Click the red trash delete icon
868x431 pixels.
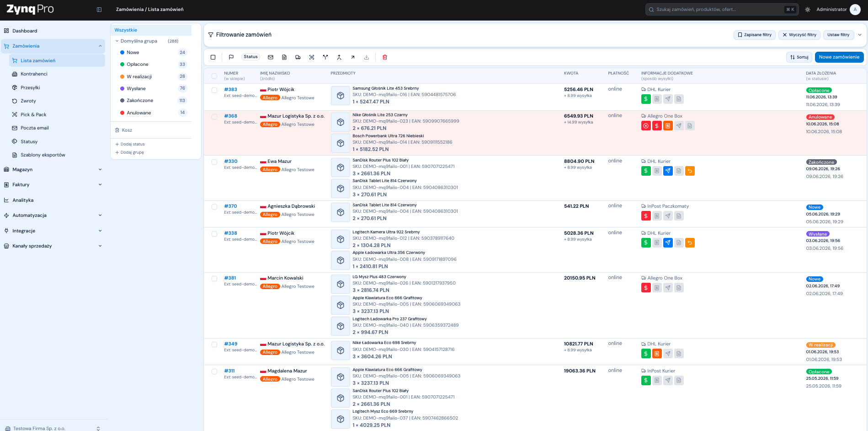coord(385,57)
